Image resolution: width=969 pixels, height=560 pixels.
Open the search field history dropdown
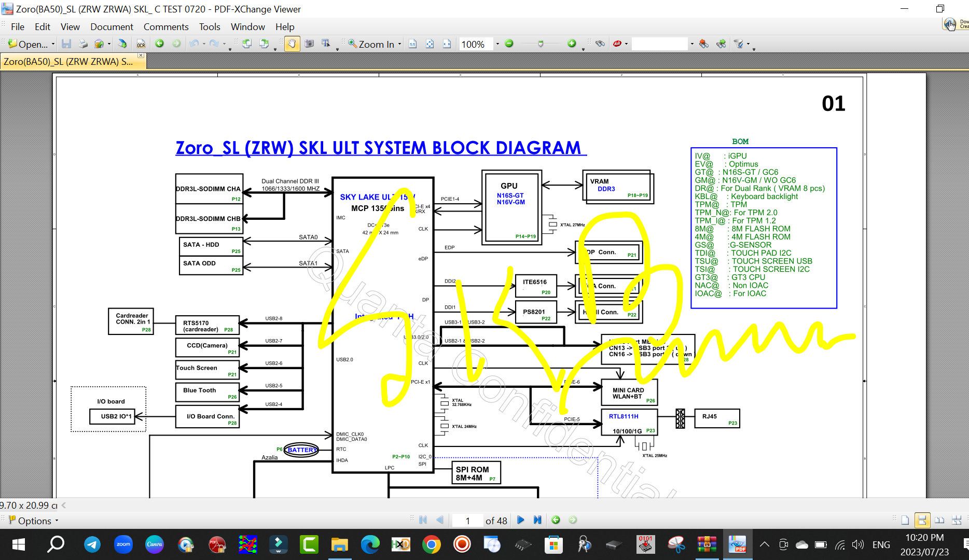click(x=692, y=44)
